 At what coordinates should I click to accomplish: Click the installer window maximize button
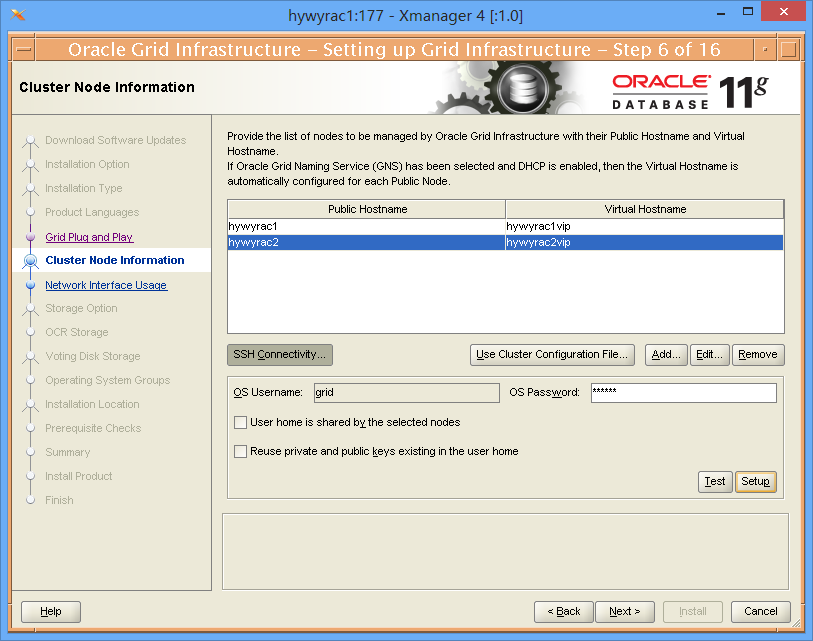tap(789, 50)
